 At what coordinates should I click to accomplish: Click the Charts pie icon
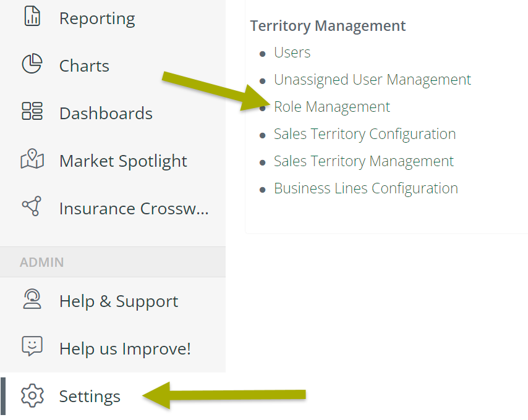[x=32, y=63]
